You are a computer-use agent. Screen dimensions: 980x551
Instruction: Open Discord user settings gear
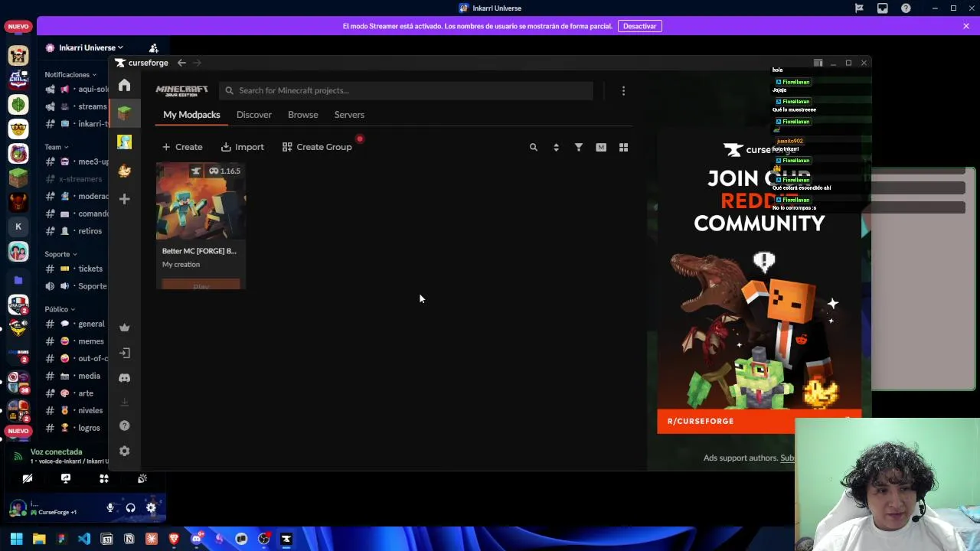click(151, 507)
